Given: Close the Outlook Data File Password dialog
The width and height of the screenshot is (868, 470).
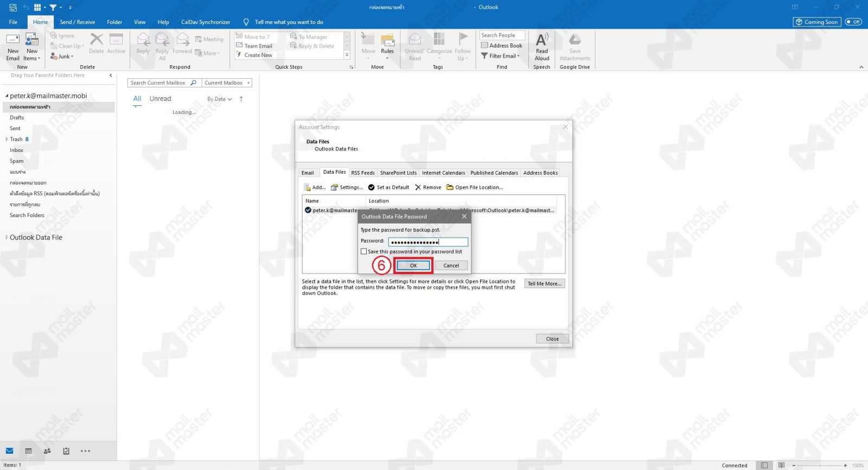Looking at the screenshot, I should [x=464, y=217].
